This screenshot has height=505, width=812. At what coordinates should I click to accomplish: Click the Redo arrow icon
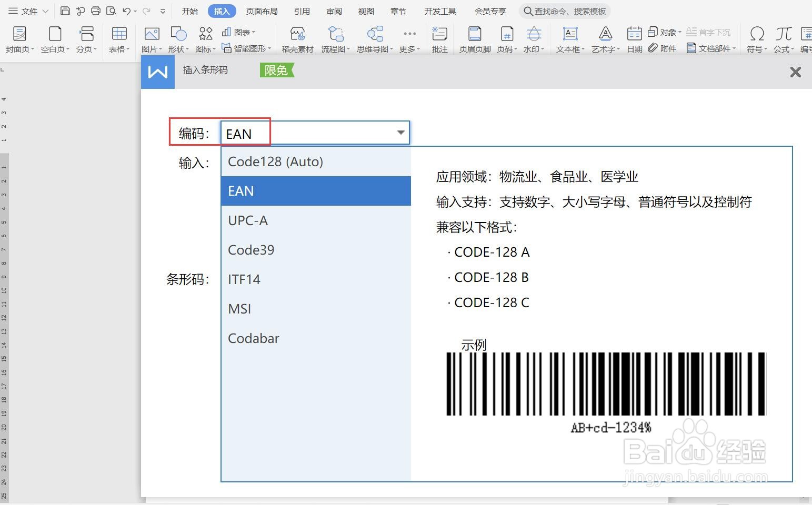tap(147, 11)
